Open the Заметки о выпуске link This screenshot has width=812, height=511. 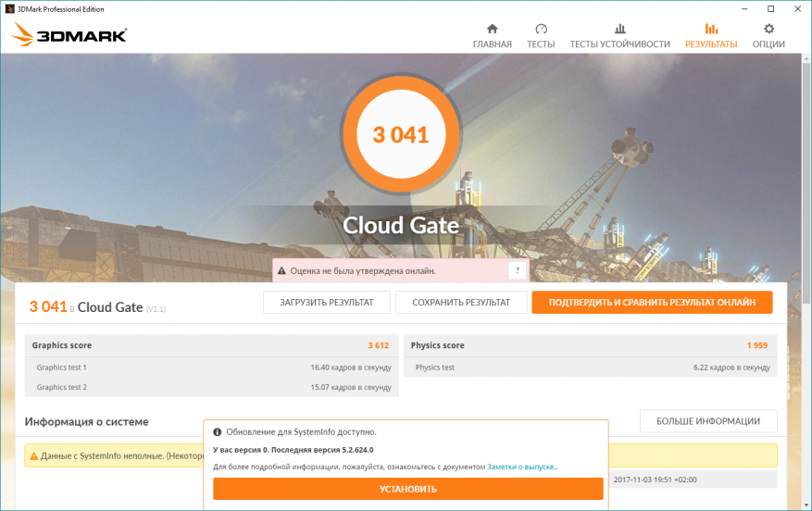520,467
